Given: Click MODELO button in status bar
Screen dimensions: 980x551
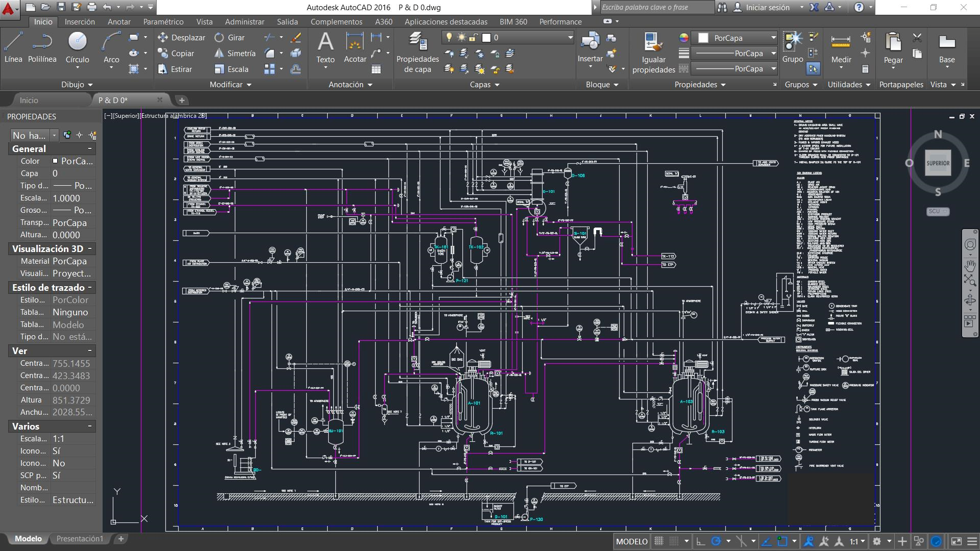Looking at the screenshot, I should tap(631, 541).
